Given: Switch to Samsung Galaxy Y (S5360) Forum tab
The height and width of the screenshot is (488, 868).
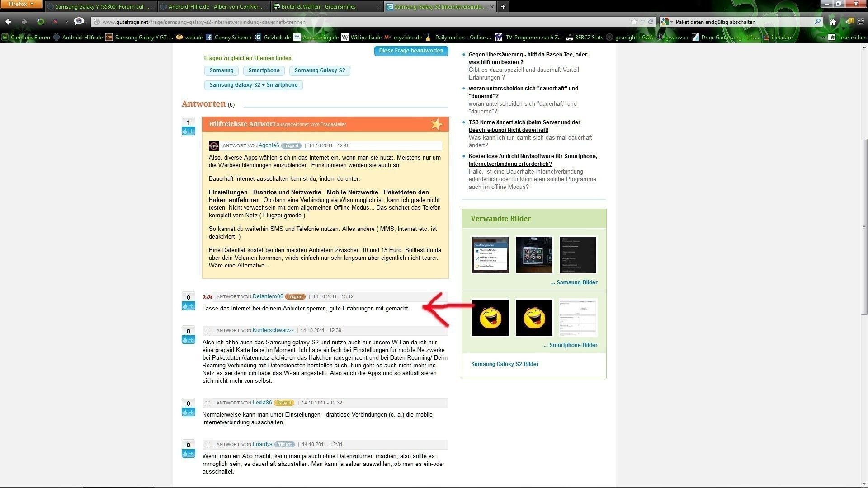Looking at the screenshot, I should (x=101, y=7).
